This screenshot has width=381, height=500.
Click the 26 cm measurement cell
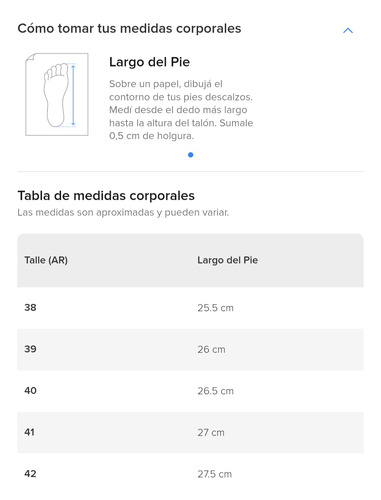coord(211,349)
